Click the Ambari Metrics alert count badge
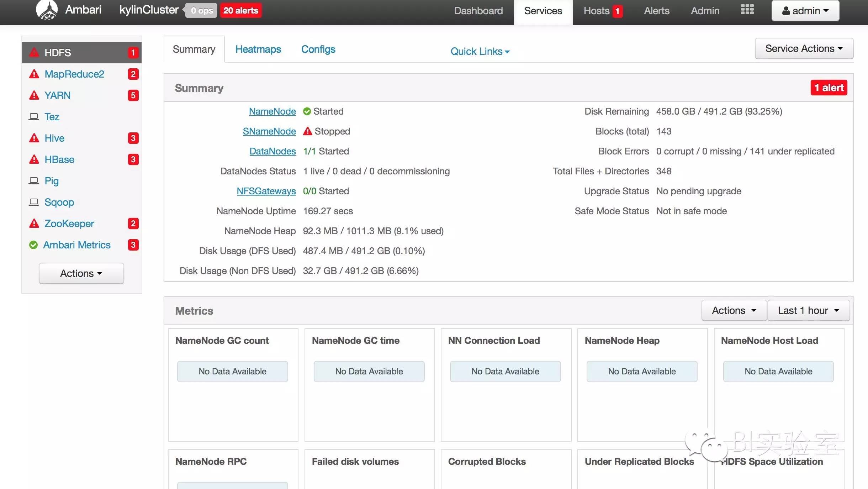The width and height of the screenshot is (868, 489). pyautogui.click(x=133, y=245)
